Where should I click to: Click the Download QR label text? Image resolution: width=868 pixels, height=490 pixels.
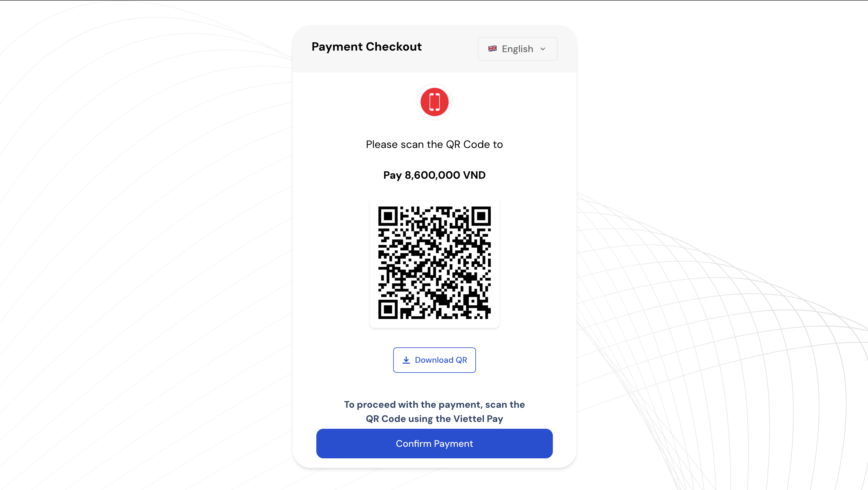pyautogui.click(x=441, y=360)
